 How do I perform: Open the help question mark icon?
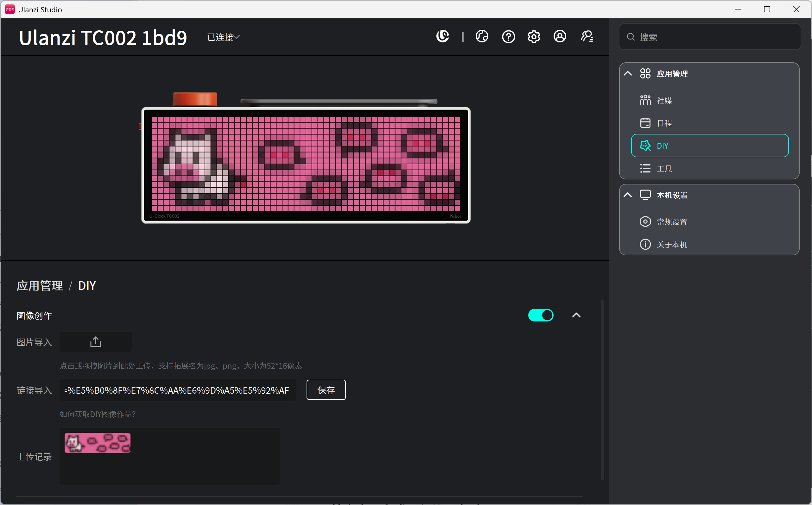coord(508,36)
